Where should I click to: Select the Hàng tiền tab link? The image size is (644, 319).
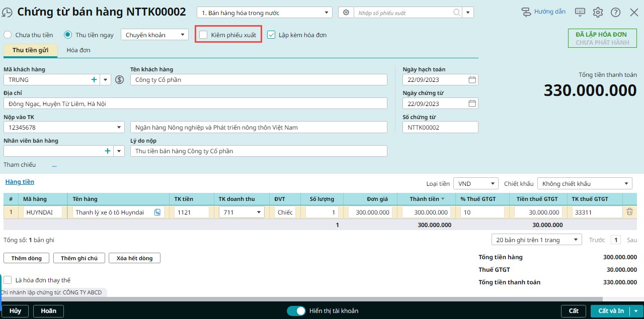tap(20, 182)
